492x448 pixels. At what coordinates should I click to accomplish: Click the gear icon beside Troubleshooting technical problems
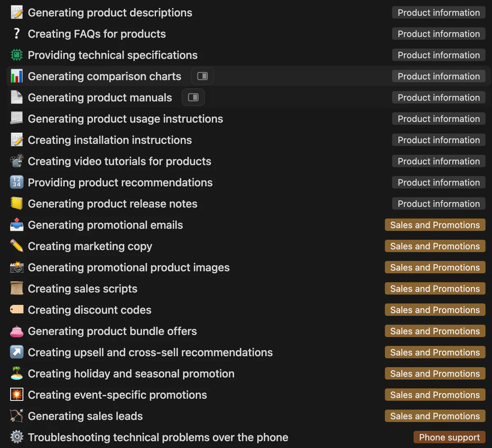17,437
